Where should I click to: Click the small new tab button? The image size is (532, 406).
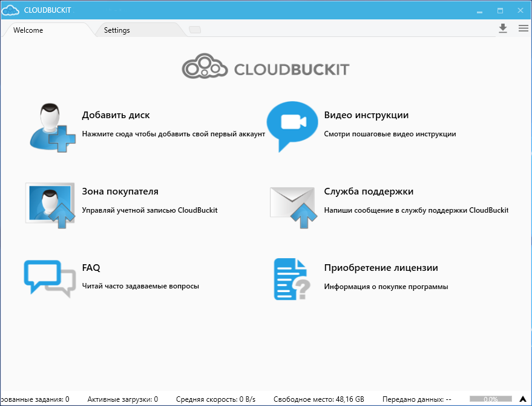[x=195, y=30]
